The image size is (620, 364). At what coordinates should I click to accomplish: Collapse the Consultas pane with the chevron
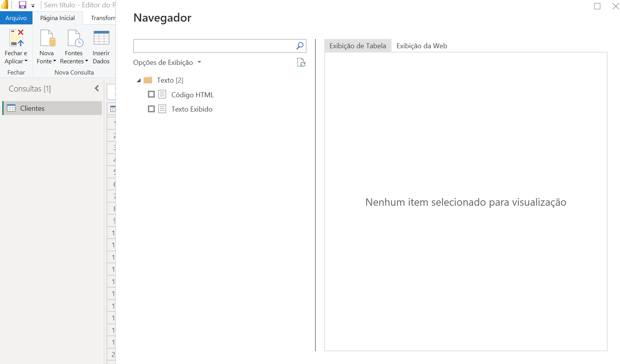point(97,88)
